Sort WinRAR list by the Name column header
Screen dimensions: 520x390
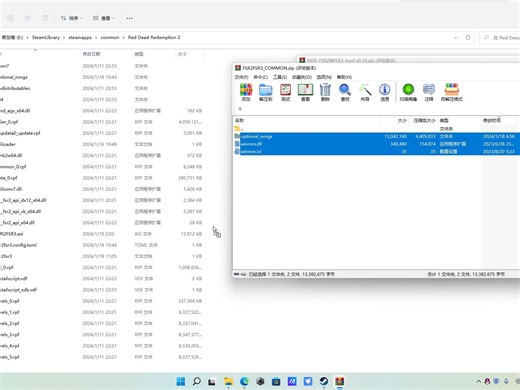[306, 120]
